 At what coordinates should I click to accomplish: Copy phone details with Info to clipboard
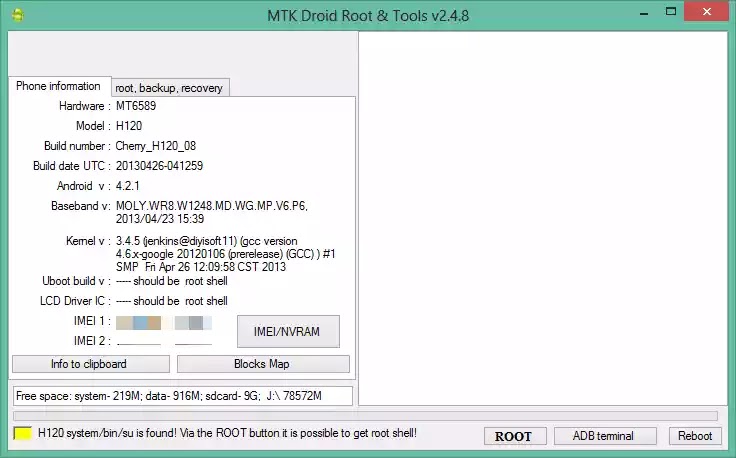coord(91,364)
